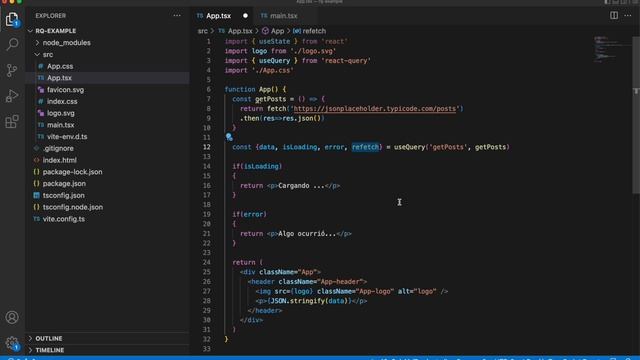Click the EXPLORER panel title
Image resolution: width=640 pixels, height=360 pixels.
(51, 16)
